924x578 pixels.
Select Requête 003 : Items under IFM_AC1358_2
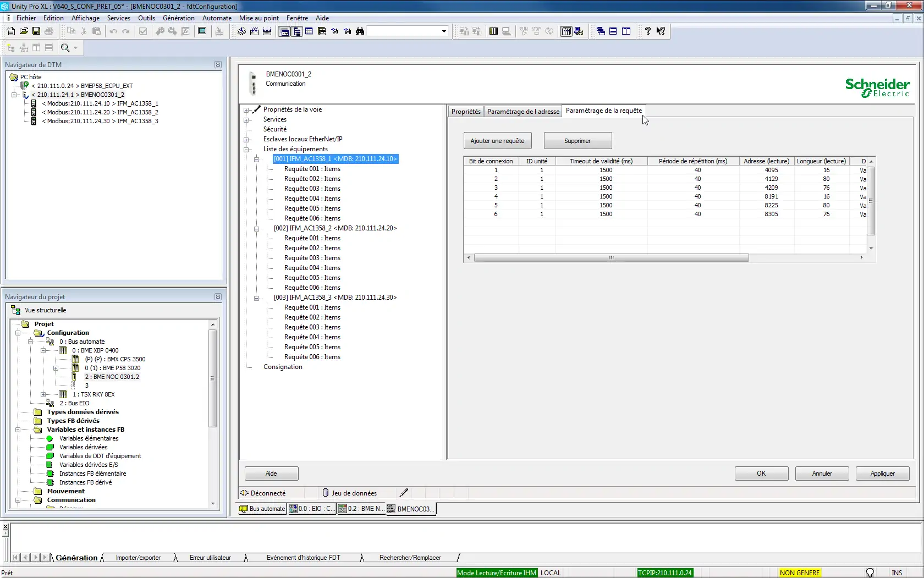pos(312,258)
